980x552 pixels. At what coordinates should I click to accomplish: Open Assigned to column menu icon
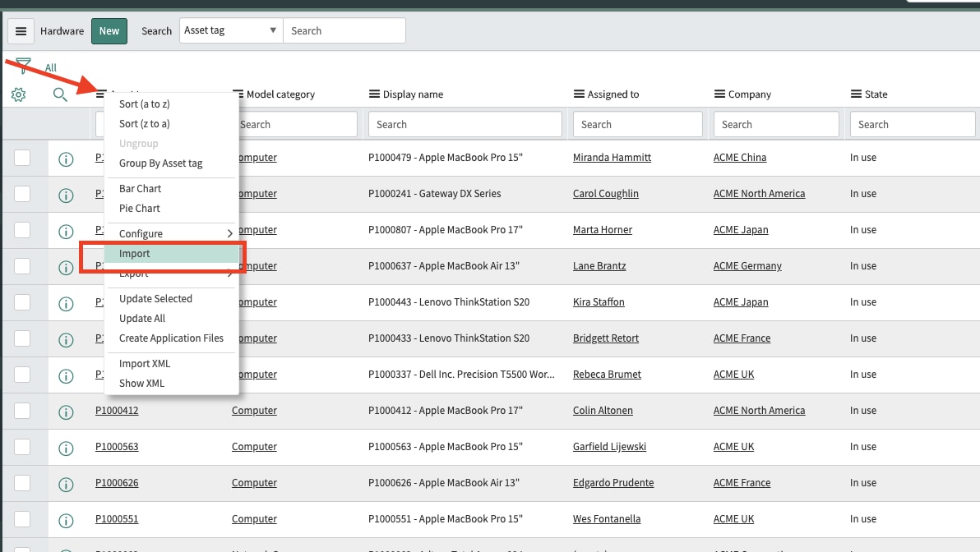579,94
